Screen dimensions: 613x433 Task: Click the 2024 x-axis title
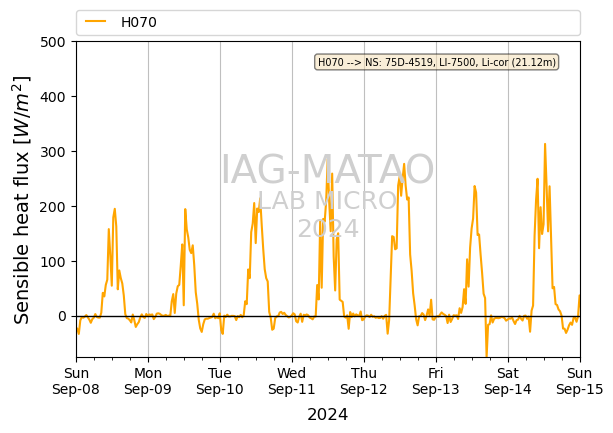(327, 415)
